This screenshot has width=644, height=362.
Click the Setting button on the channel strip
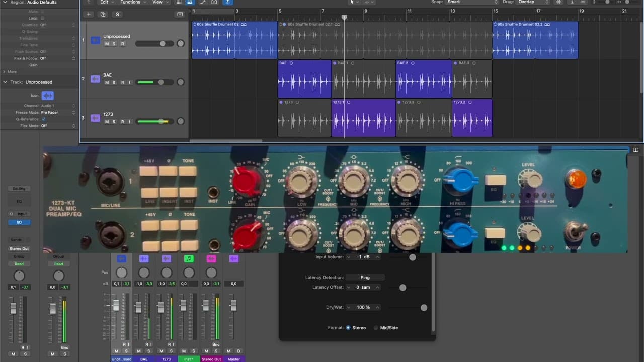19,189
